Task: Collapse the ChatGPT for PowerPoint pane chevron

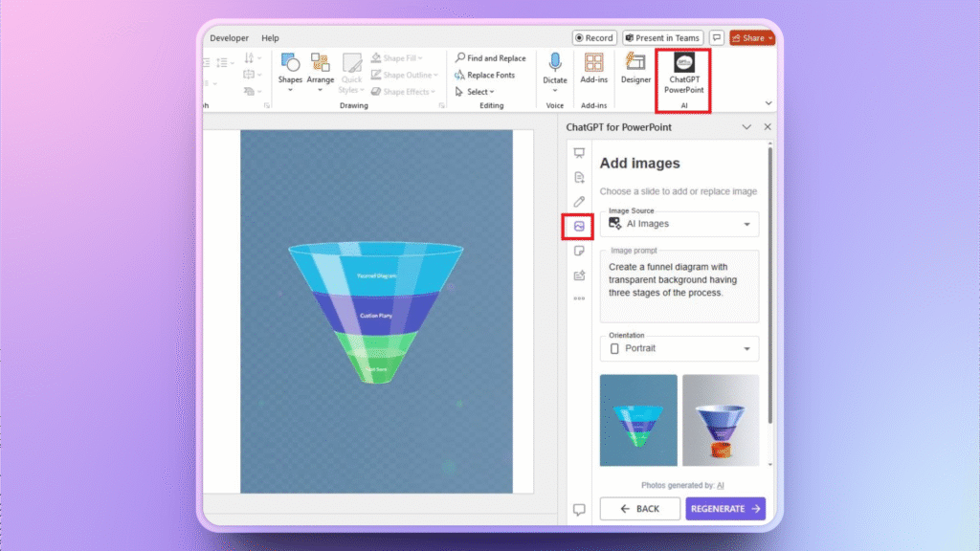Action: click(746, 126)
